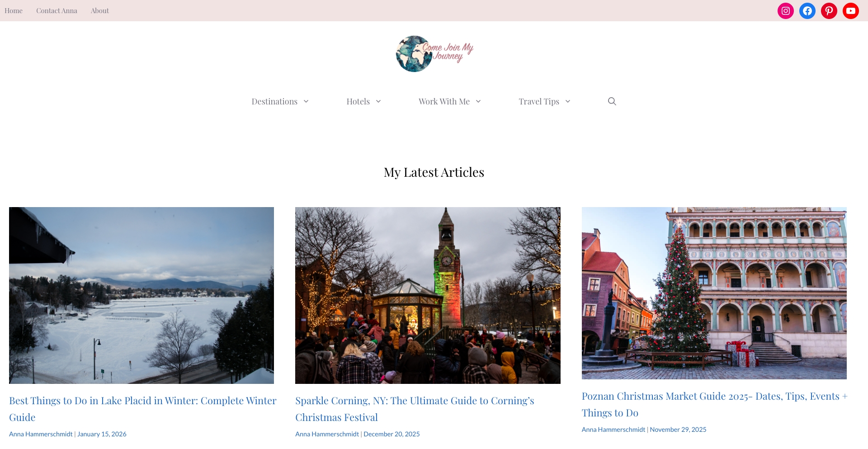Expand the Hotels dropdown menu
Viewport: 868px width, 449px height.
[363, 101]
